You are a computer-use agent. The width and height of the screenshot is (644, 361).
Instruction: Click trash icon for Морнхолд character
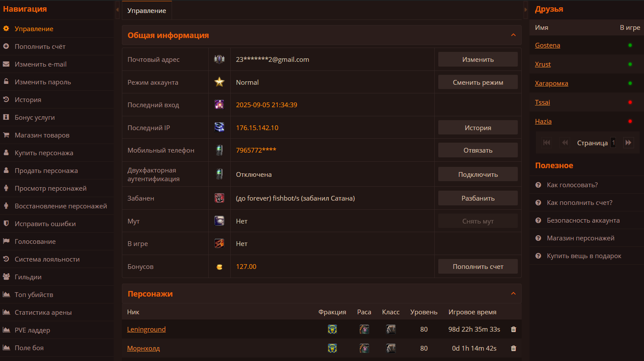513,348
